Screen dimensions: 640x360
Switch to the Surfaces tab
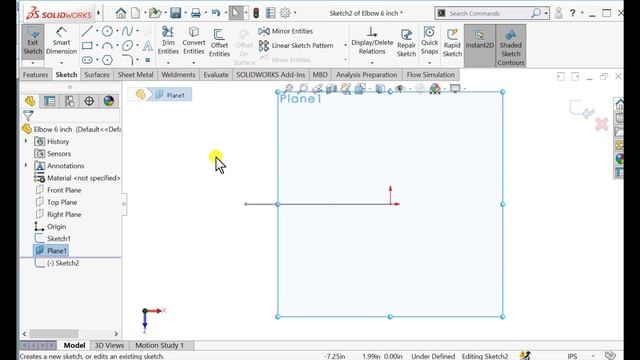[x=97, y=75]
